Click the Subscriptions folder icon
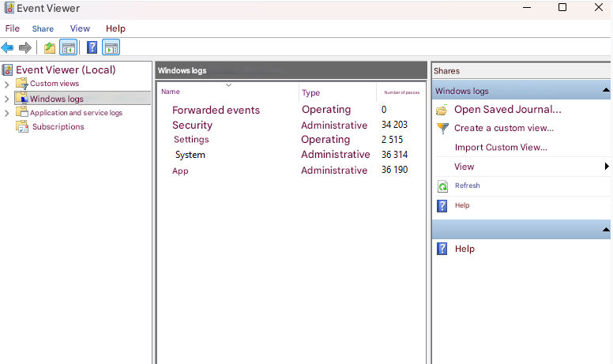 coord(22,126)
